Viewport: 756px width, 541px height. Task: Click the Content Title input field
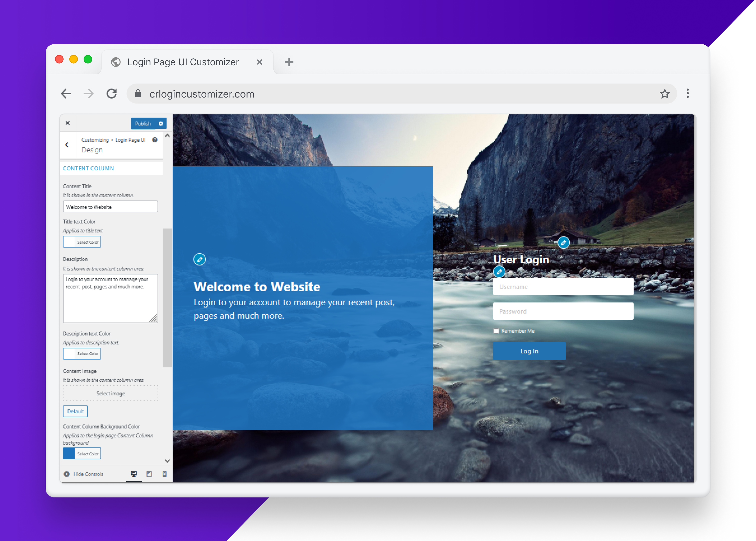pos(110,207)
